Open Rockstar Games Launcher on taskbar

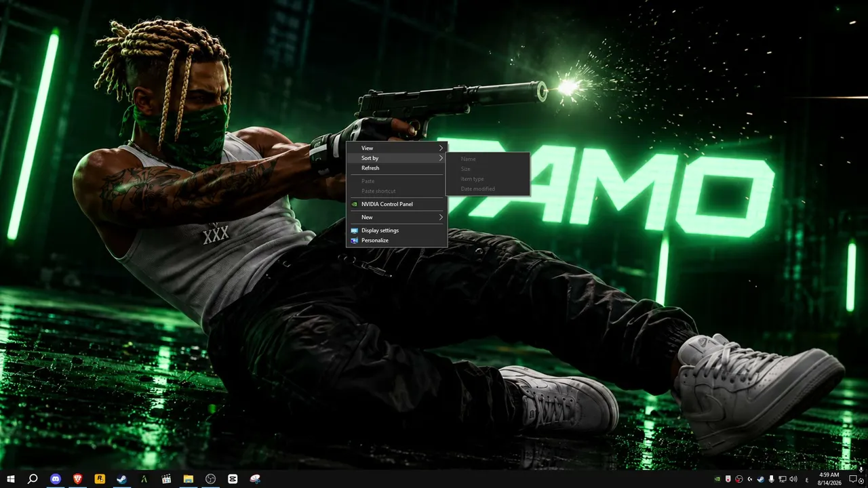[x=100, y=479]
